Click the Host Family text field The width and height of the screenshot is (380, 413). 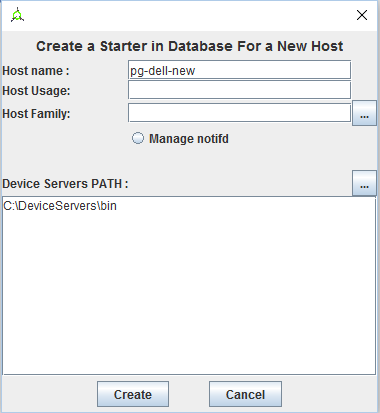click(239, 113)
